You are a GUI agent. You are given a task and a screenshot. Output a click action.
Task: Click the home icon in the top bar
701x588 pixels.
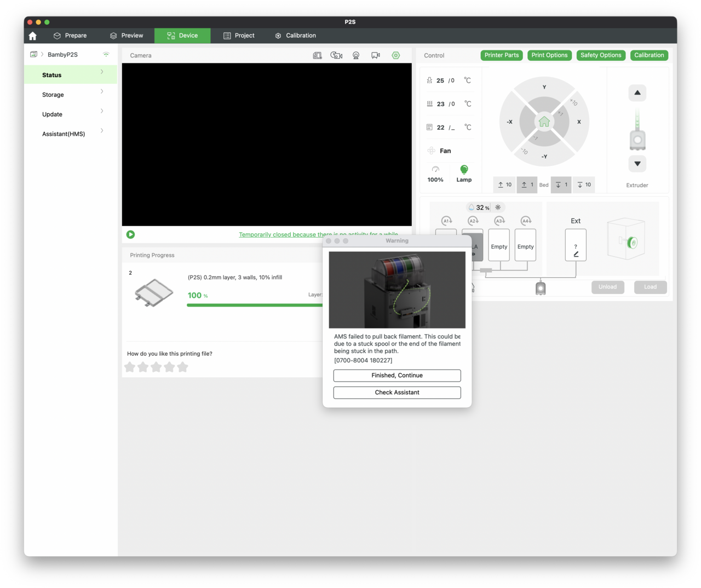pos(33,36)
